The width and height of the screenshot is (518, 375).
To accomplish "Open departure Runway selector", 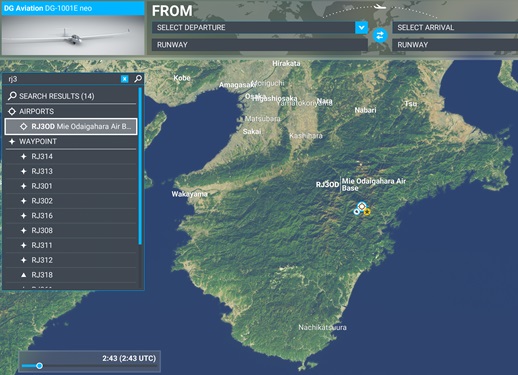I will coord(260,45).
